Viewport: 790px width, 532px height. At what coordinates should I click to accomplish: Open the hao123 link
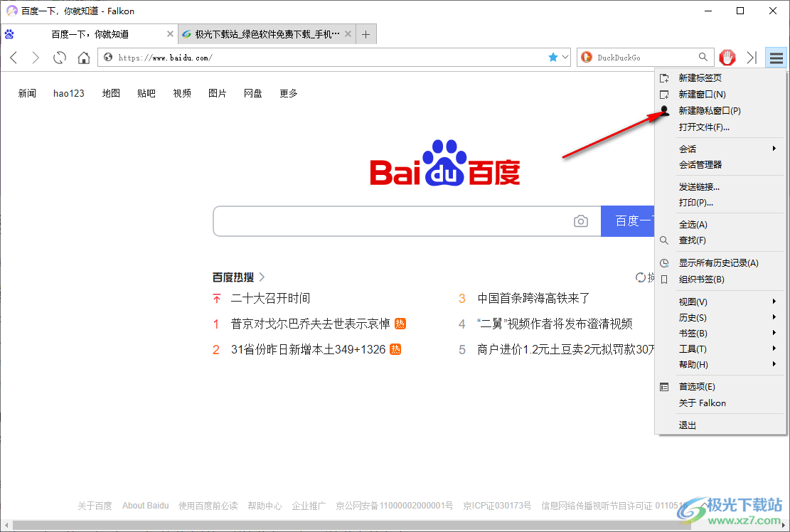(68, 93)
